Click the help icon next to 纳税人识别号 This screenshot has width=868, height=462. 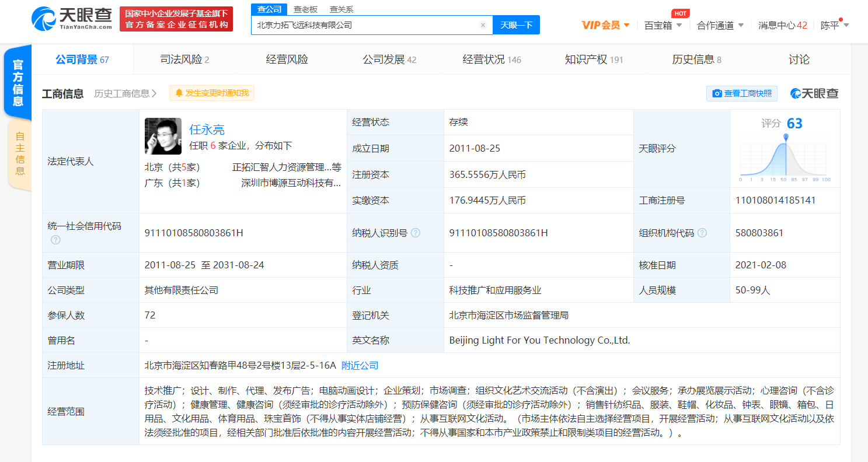click(416, 232)
